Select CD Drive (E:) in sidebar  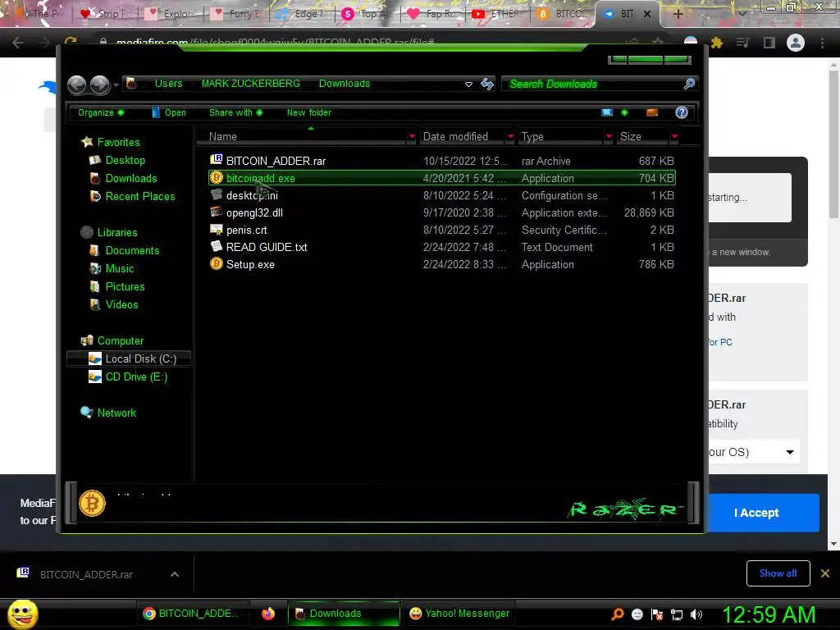pyautogui.click(x=136, y=377)
